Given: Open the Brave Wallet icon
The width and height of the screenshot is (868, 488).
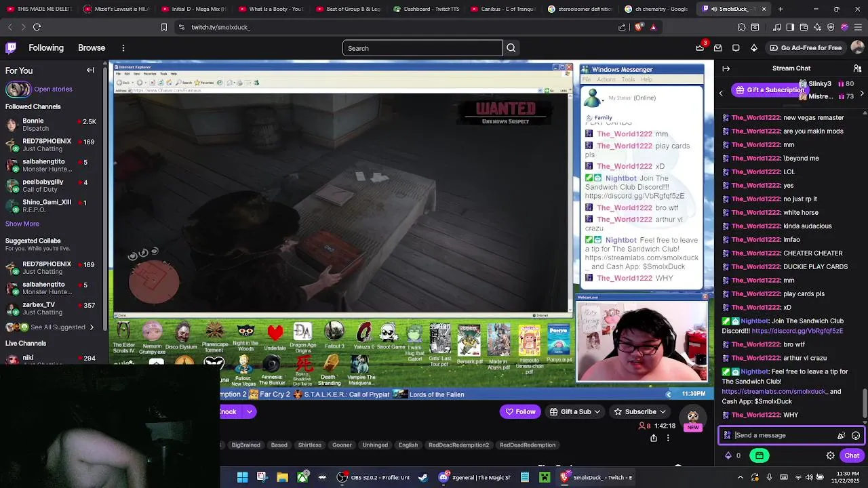Looking at the screenshot, I should 804,27.
